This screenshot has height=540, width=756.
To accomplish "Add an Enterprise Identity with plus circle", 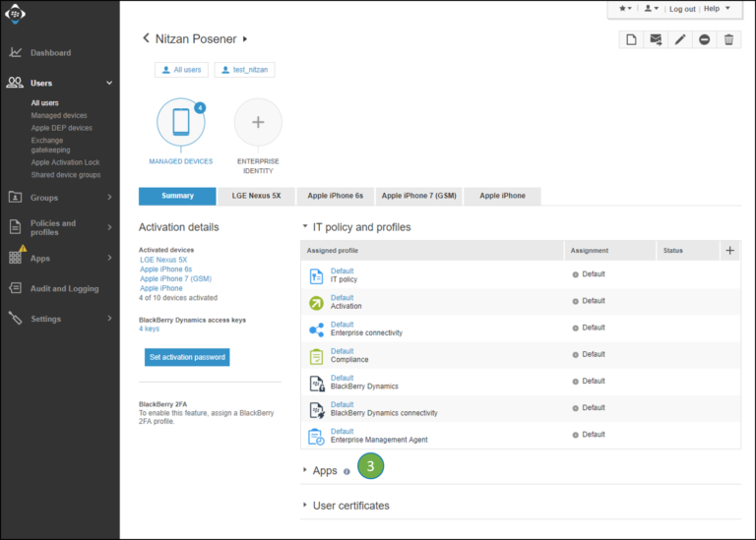I will (258, 122).
